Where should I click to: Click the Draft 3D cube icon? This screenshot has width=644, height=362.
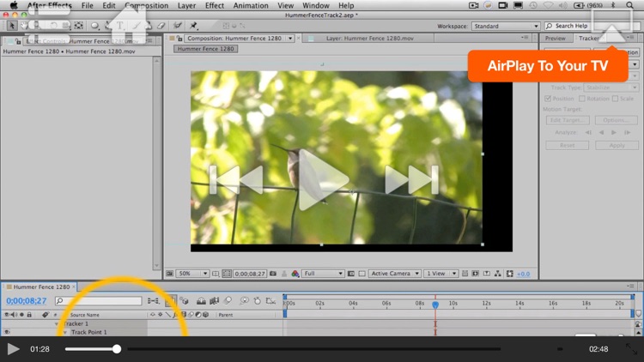click(184, 301)
